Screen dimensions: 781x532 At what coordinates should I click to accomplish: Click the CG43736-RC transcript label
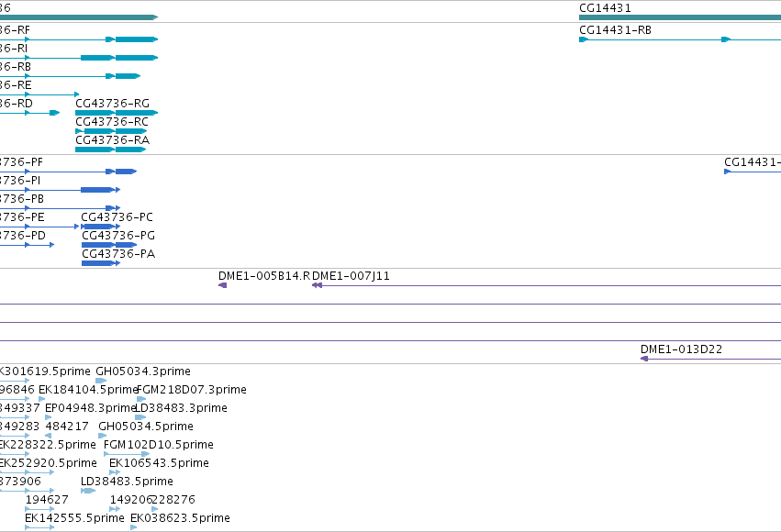(112, 121)
